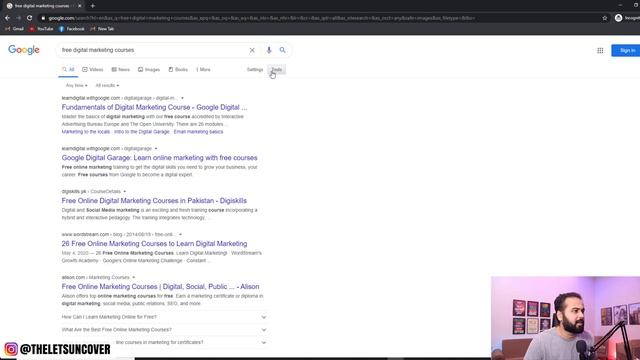Viewport: 640px width, 360px height.
Task: Open Intro to the Digital Garage sitelink
Action: click(142, 132)
